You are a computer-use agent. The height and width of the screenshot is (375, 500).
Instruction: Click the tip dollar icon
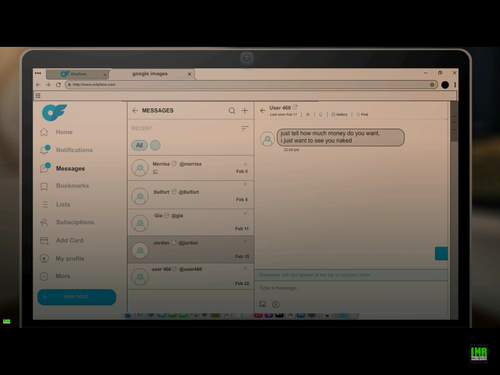coord(275,304)
